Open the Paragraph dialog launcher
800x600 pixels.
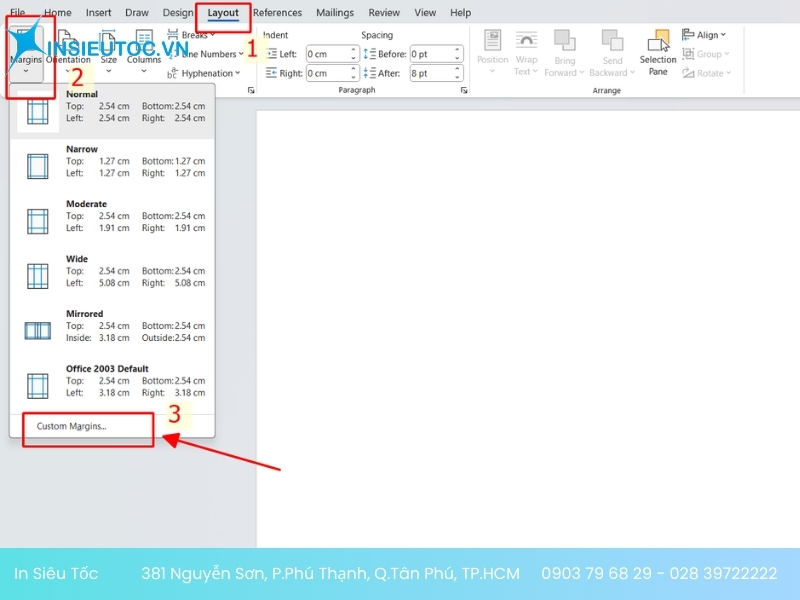(x=464, y=91)
